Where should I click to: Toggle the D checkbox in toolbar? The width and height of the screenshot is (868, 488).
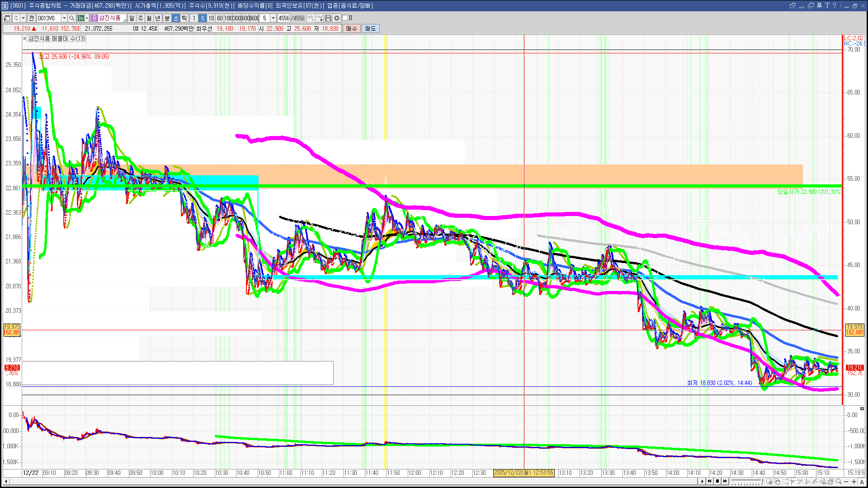click(345, 18)
